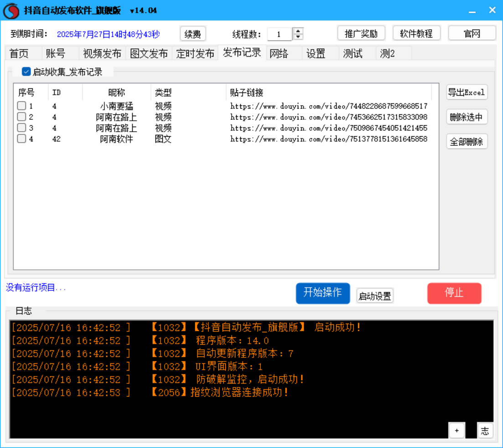Viewport: 503px width, 448px height.
Task: Click the 图文 type cell
Action: tap(163, 139)
